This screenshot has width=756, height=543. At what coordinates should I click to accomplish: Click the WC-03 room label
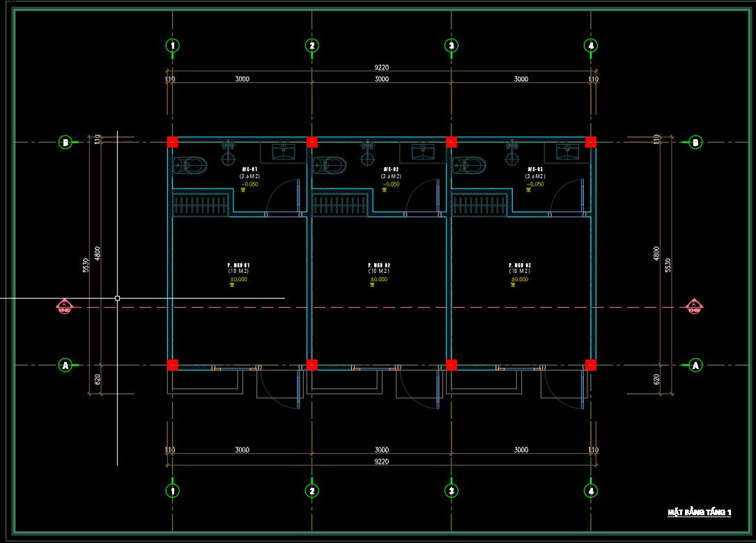tap(535, 170)
